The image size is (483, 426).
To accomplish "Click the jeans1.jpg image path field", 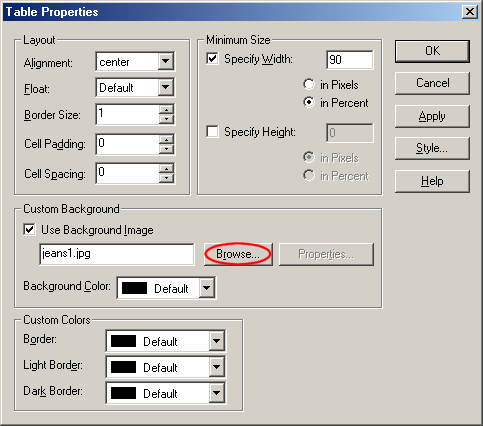I will [117, 254].
